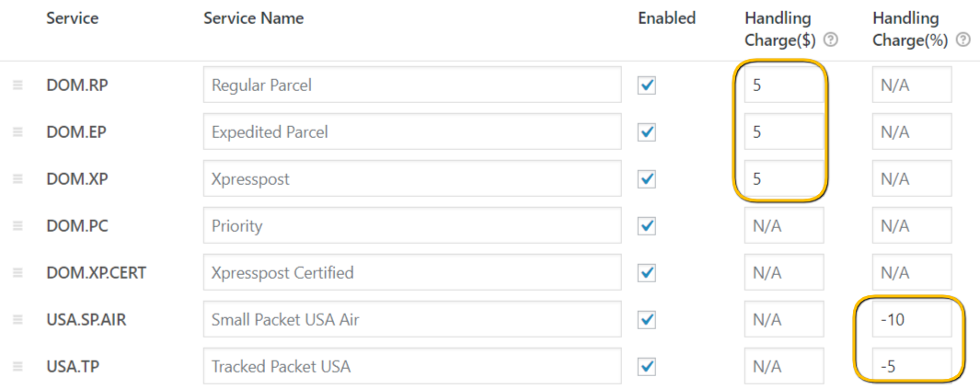Click dollar handling charge field for DOM.XP
The width and height of the screenshot is (980, 389).
[784, 178]
